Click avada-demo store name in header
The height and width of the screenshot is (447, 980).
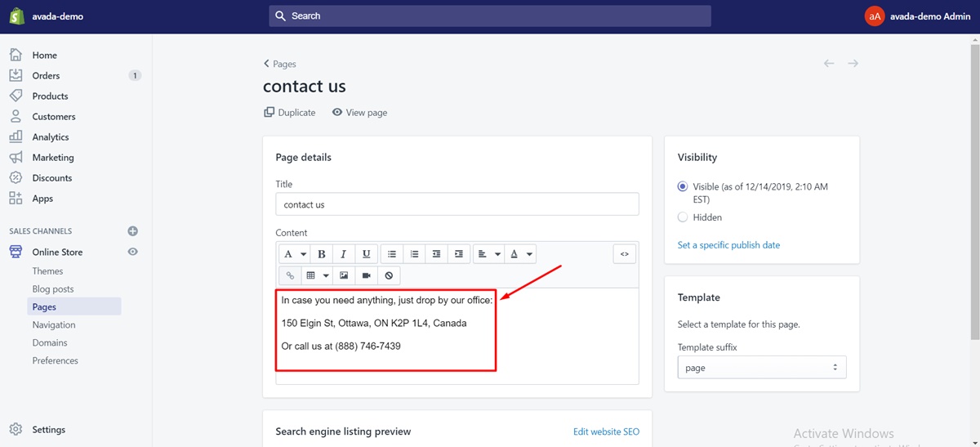[57, 16]
